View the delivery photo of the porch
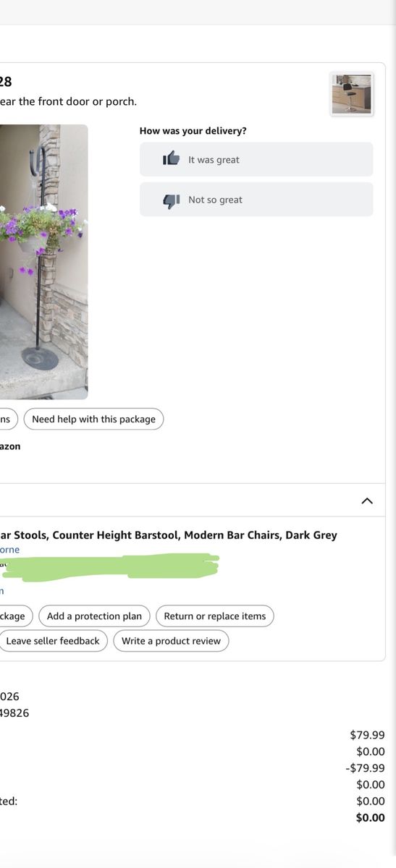This screenshot has height=868, width=396. pyautogui.click(x=43, y=262)
